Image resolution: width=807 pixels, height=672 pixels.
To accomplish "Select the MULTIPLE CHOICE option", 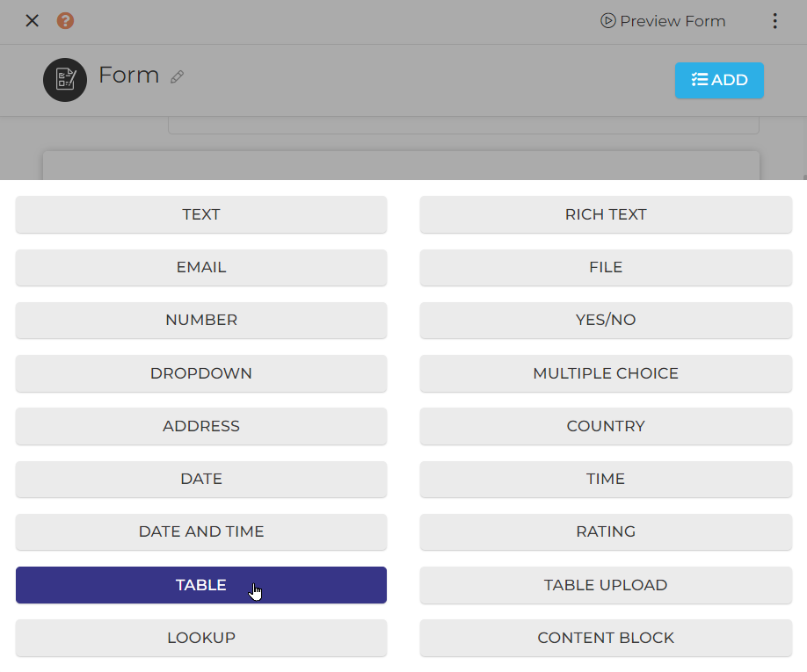I will 606,373.
